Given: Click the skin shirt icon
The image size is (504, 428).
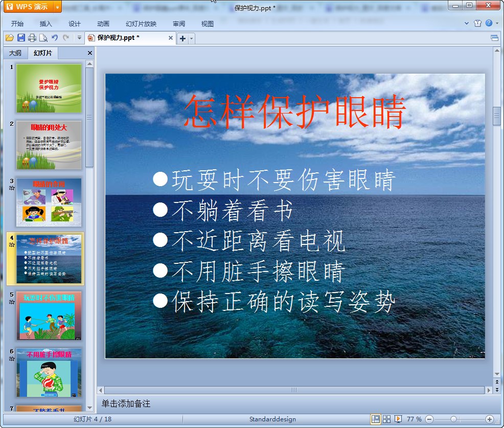Looking at the screenshot, I should pos(477,23).
